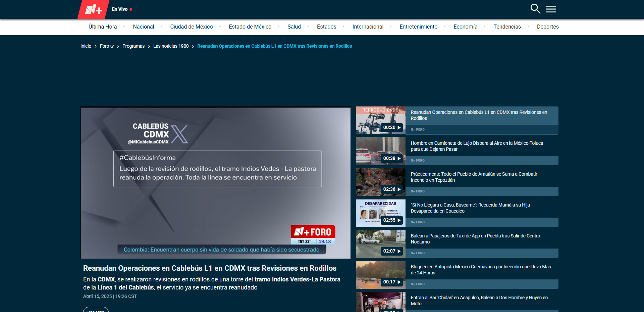Click the current page breadcrumb about Cablebús
This screenshot has width=644, height=312.
coord(274,46)
